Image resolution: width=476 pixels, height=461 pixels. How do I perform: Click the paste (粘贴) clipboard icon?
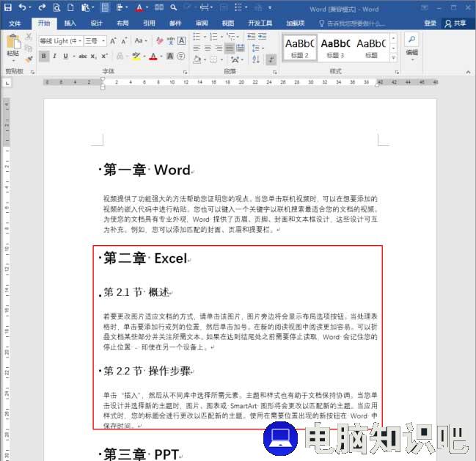coord(13,41)
